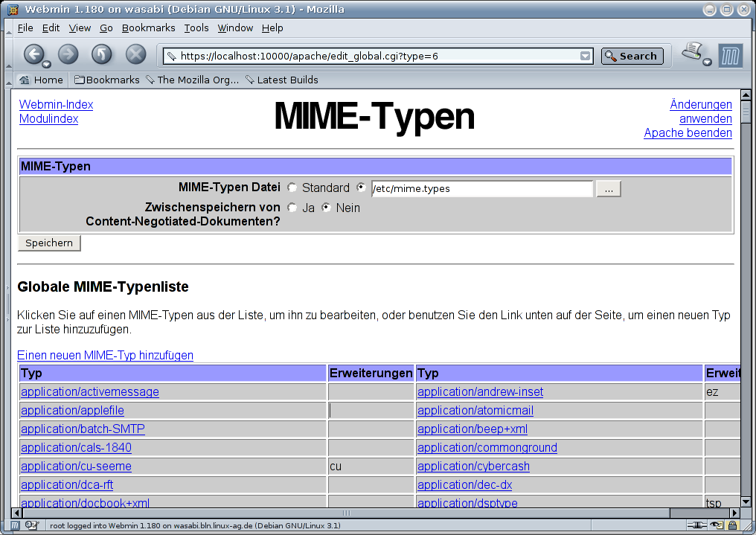The image size is (756, 535).
Task: Open the Print options dropdown arrow
Action: [x=708, y=63]
